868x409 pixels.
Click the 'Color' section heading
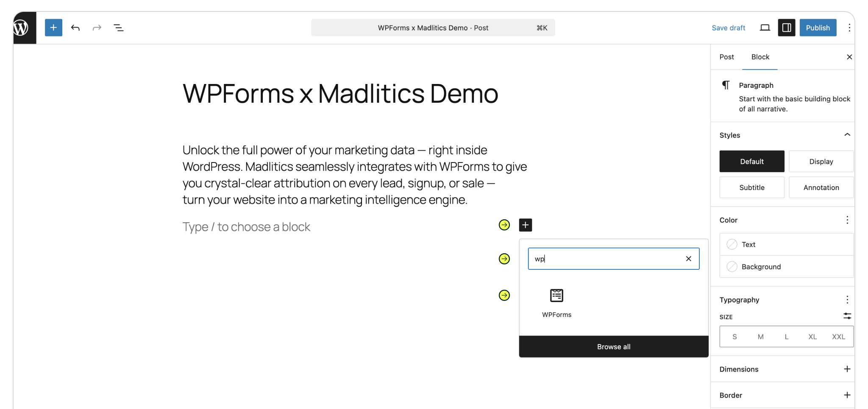(x=728, y=220)
